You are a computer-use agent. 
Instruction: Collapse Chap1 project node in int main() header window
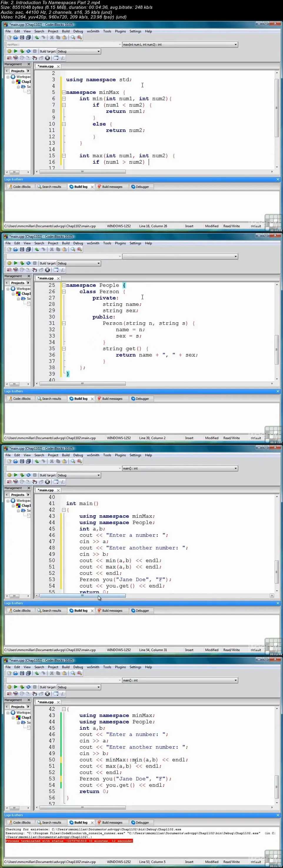13,506
